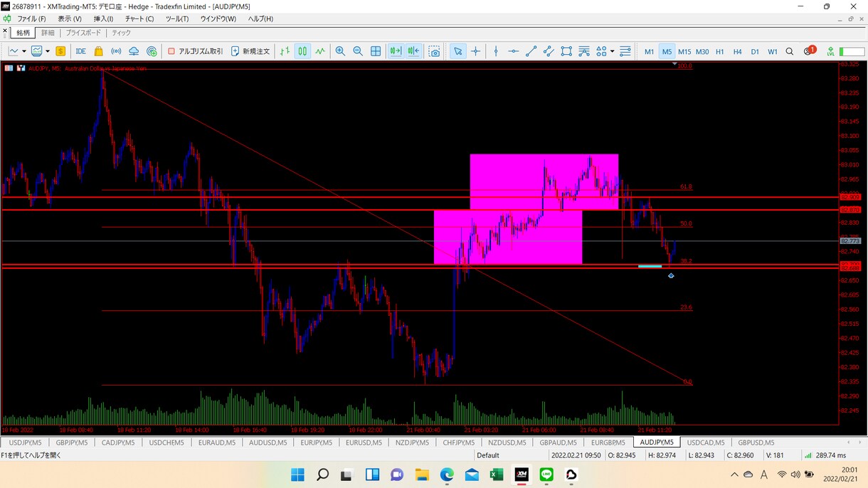868x488 pixels.
Task: Switch to line chart display
Action: pos(320,51)
